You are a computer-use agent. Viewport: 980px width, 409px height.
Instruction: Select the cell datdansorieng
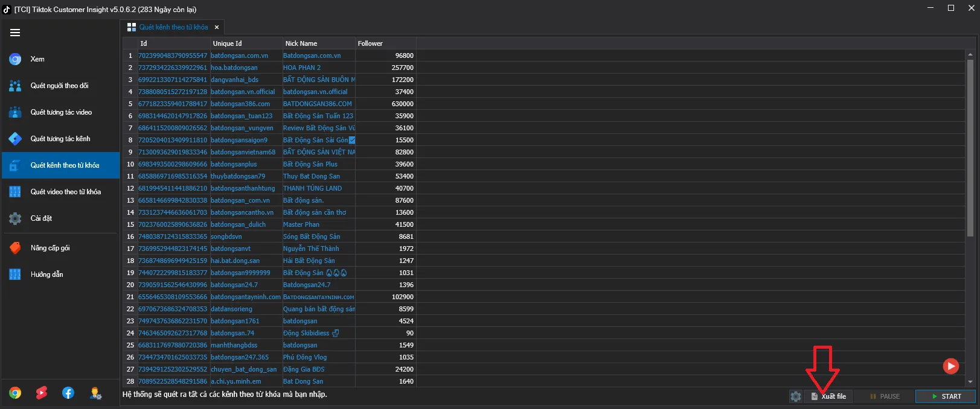[x=246, y=309]
